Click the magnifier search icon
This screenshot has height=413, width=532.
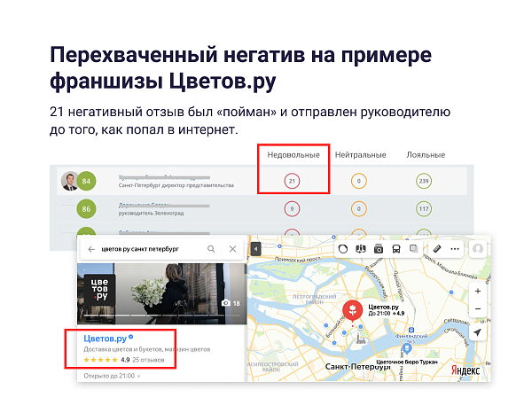(211, 249)
